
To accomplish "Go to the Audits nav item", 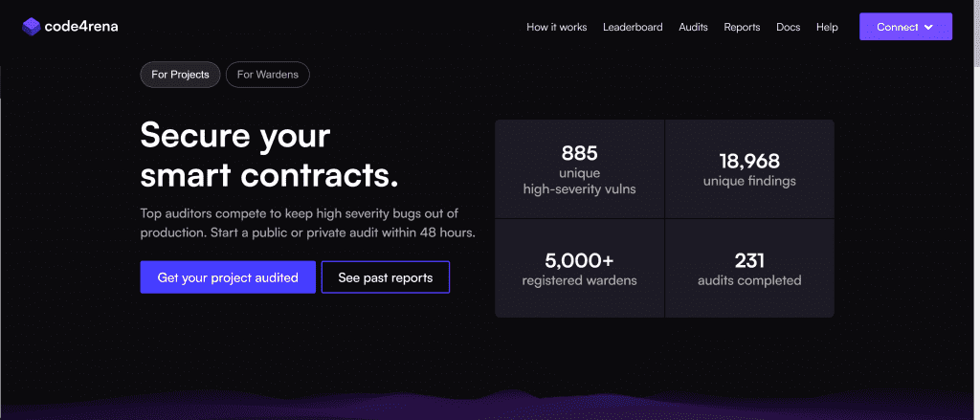I will (693, 28).
